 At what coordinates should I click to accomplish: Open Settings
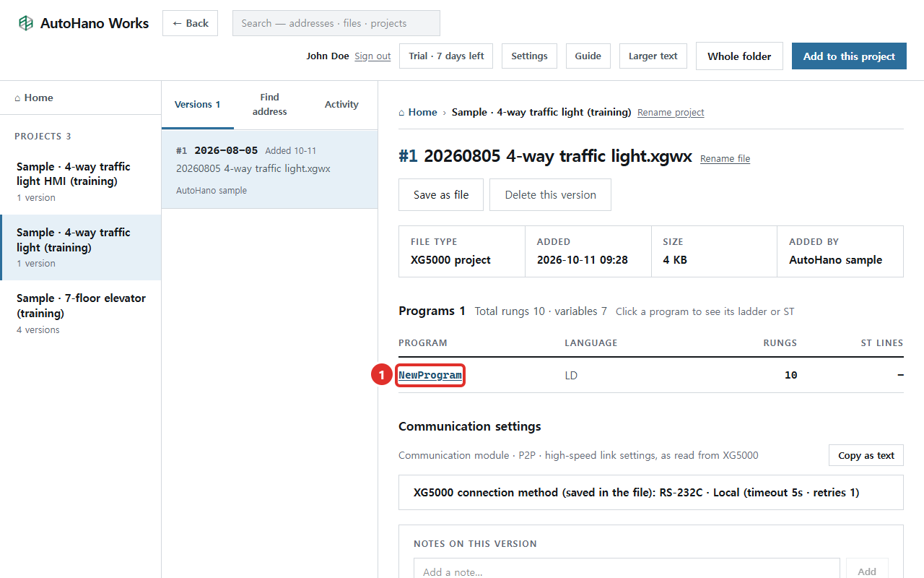coord(529,56)
